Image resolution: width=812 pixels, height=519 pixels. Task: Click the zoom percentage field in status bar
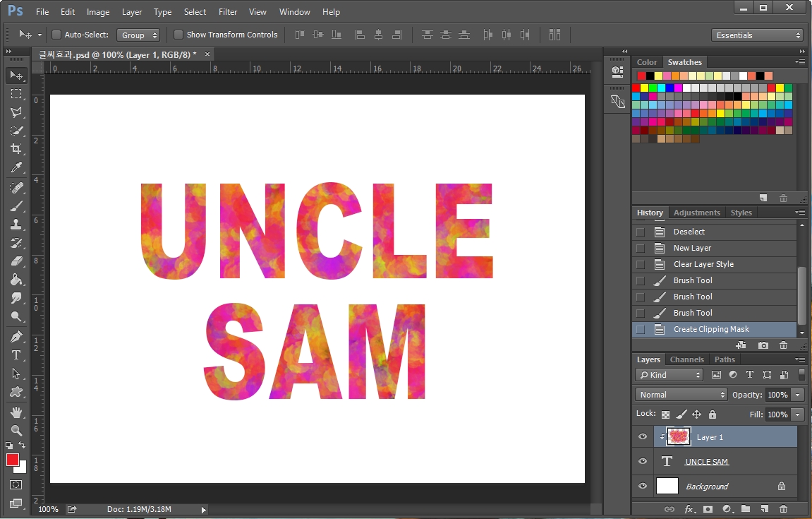tap(48, 509)
